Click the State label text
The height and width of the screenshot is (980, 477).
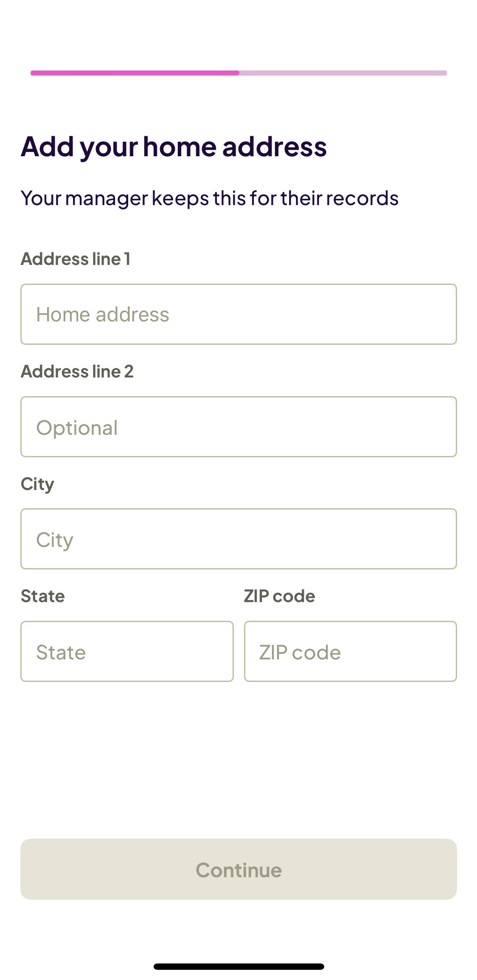[42, 596]
